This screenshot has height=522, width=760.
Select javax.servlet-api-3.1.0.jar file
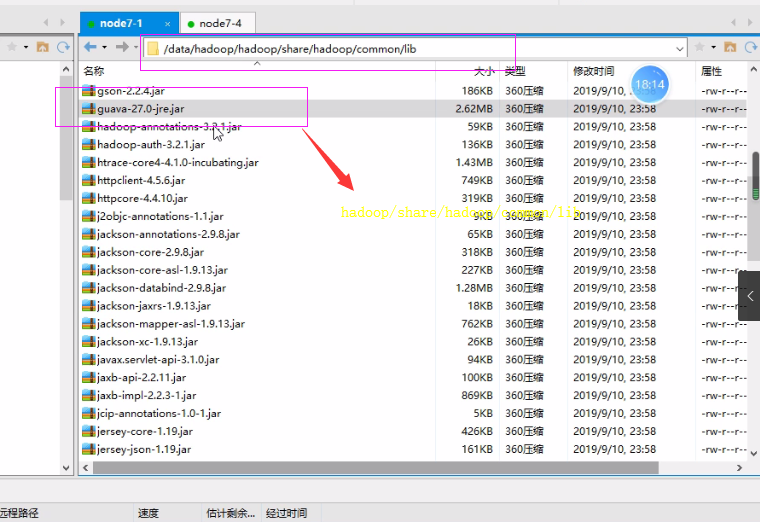click(158, 360)
